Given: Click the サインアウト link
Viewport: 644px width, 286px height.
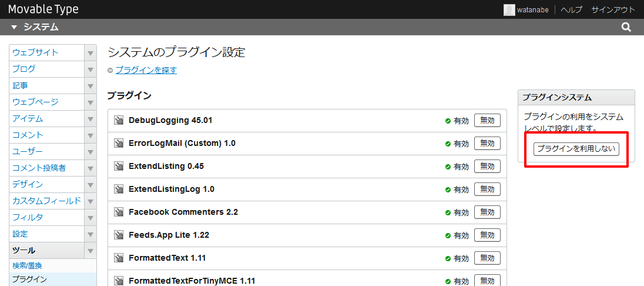Looking at the screenshot, I should point(613,9).
